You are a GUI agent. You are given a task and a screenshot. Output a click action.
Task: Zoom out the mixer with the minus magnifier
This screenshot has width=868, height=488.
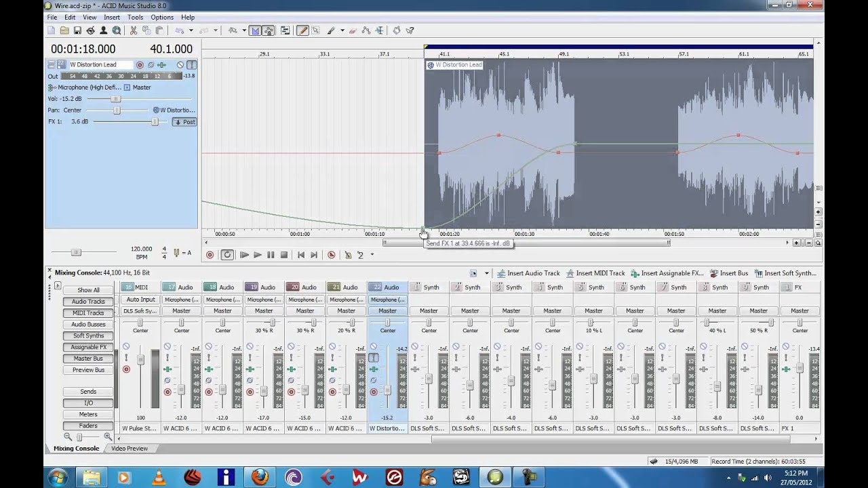68,437
